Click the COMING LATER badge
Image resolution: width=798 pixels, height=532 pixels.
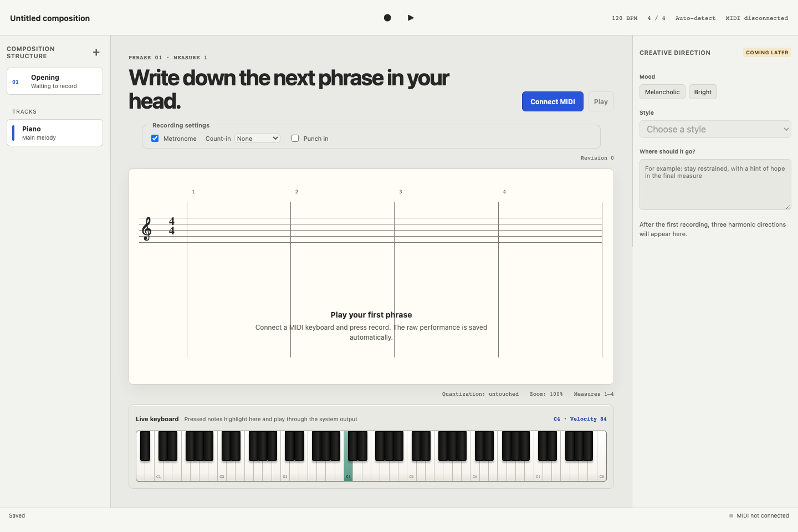tap(767, 53)
